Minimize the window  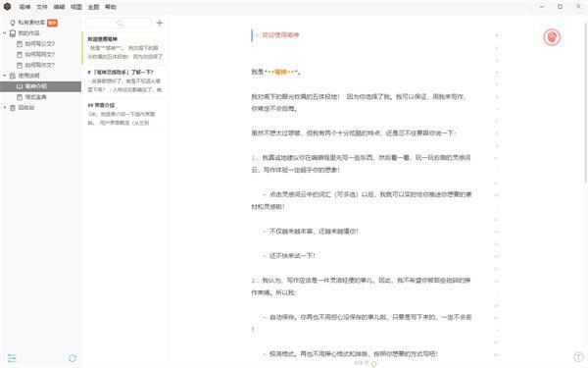(x=542, y=7)
